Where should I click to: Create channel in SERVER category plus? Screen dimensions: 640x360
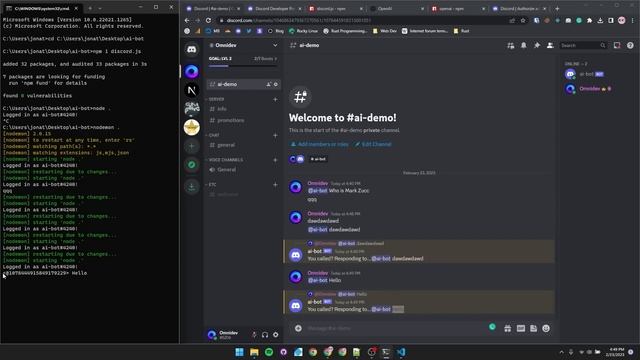pos(275,99)
